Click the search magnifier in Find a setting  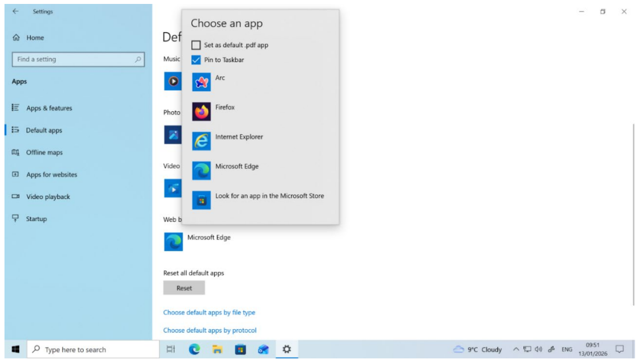tap(138, 59)
